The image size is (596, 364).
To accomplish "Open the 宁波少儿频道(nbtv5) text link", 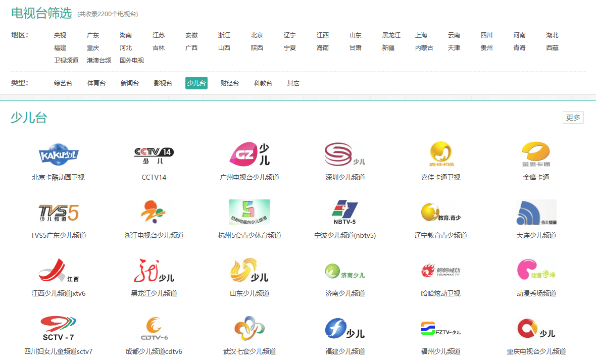I will coord(345,236).
